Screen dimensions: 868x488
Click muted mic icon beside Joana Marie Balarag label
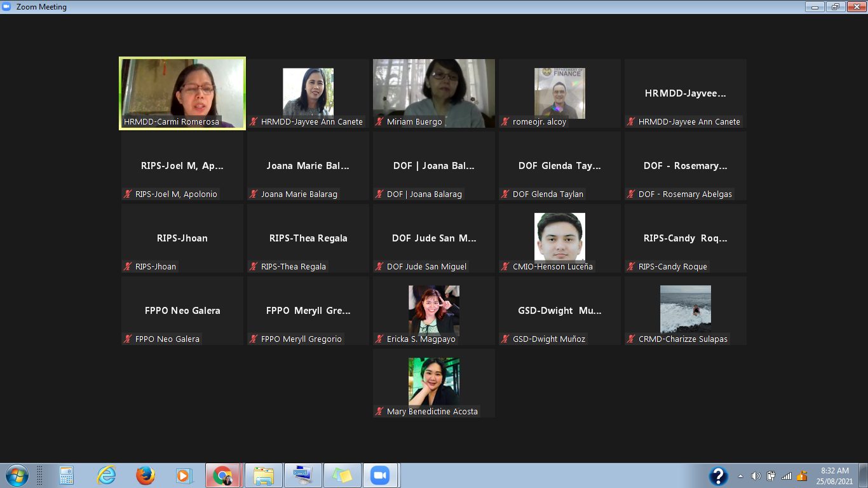coord(254,194)
